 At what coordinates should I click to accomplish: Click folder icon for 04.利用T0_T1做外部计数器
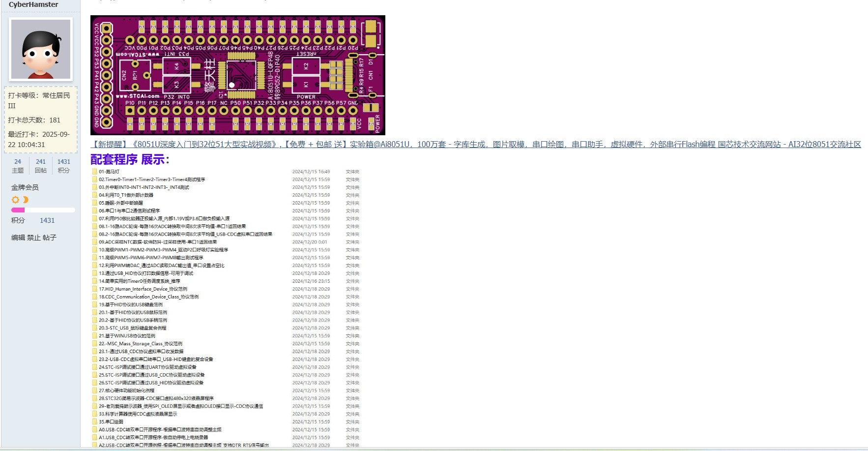click(x=95, y=195)
